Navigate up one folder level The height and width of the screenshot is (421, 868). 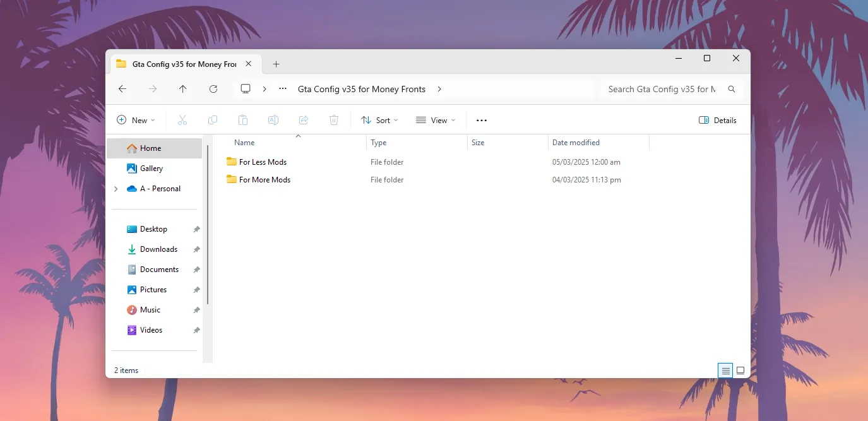coord(182,89)
